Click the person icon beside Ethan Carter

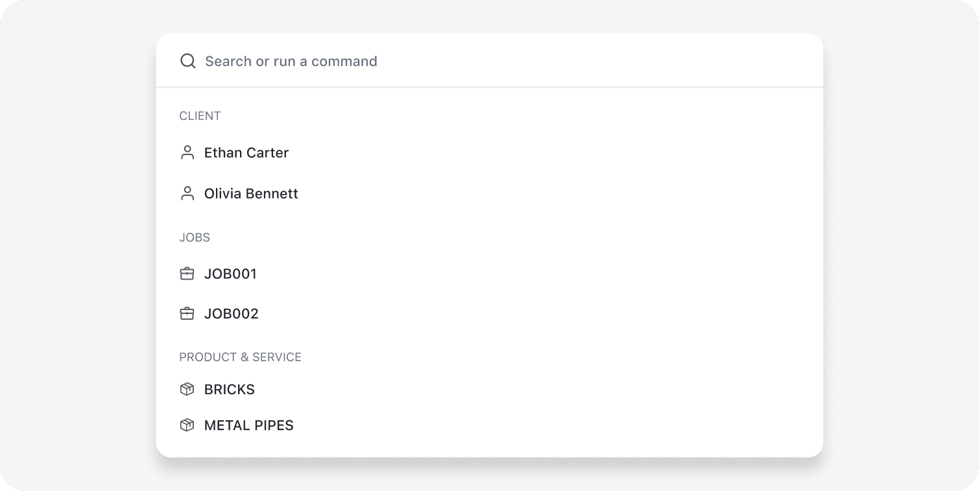click(x=187, y=153)
